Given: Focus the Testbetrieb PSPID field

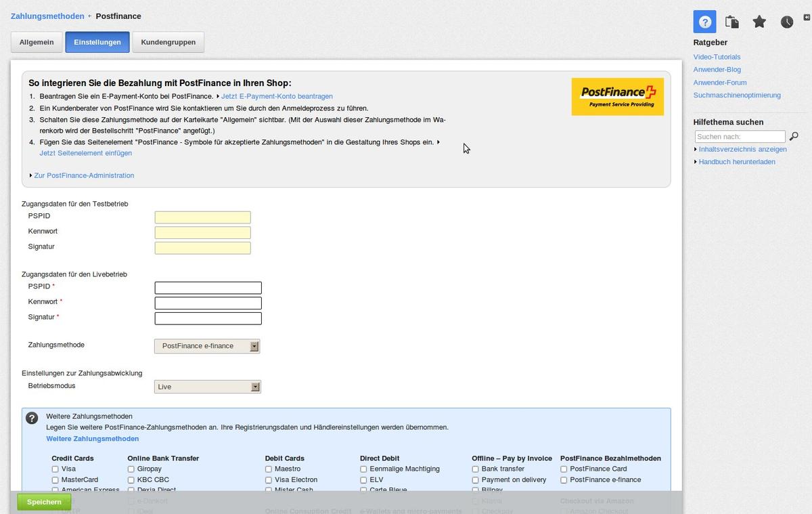Looking at the screenshot, I should 202,217.
